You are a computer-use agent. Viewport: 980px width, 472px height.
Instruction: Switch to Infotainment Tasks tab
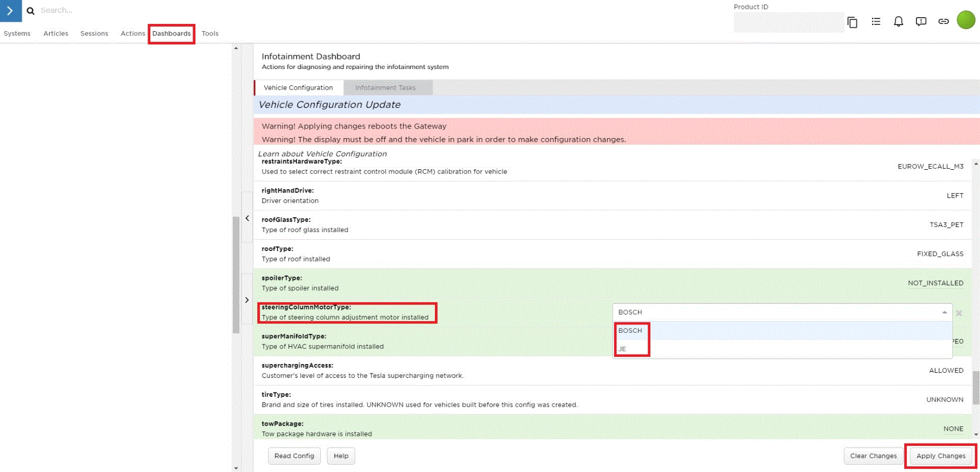tap(385, 88)
